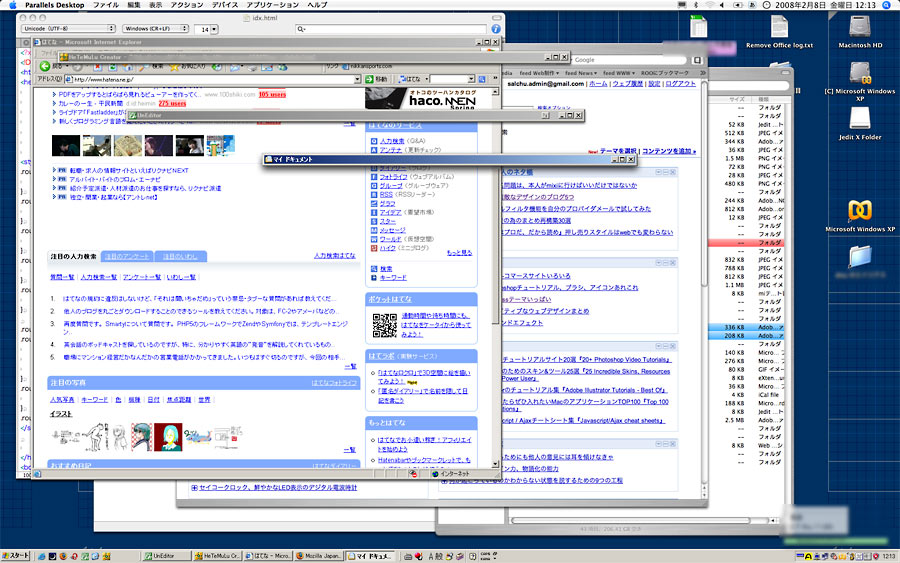Screen dimensions: 900x563
Task: Click the red-background illustration thumbnail
Action: click(168, 437)
